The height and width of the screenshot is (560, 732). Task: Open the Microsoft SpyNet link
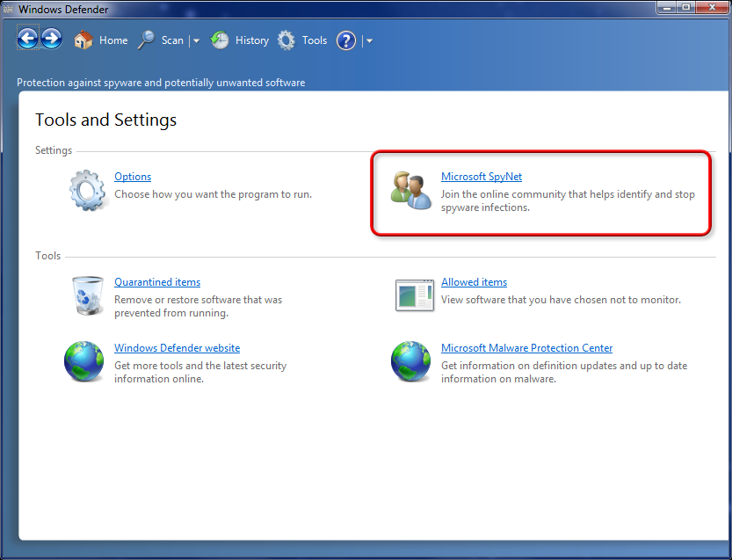pos(481,177)
